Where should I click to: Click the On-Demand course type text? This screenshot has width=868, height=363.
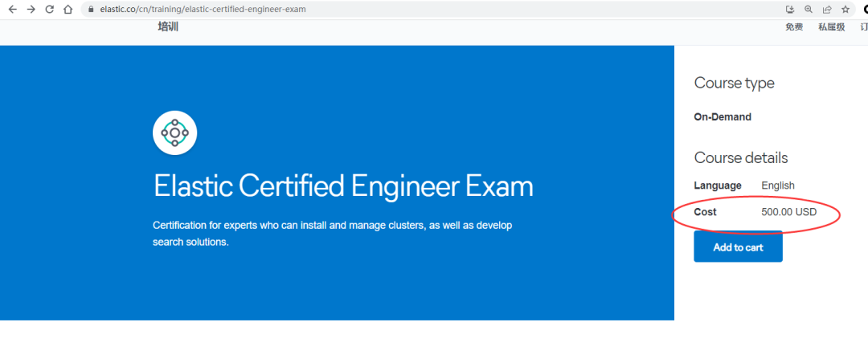(x=723, y=117)
